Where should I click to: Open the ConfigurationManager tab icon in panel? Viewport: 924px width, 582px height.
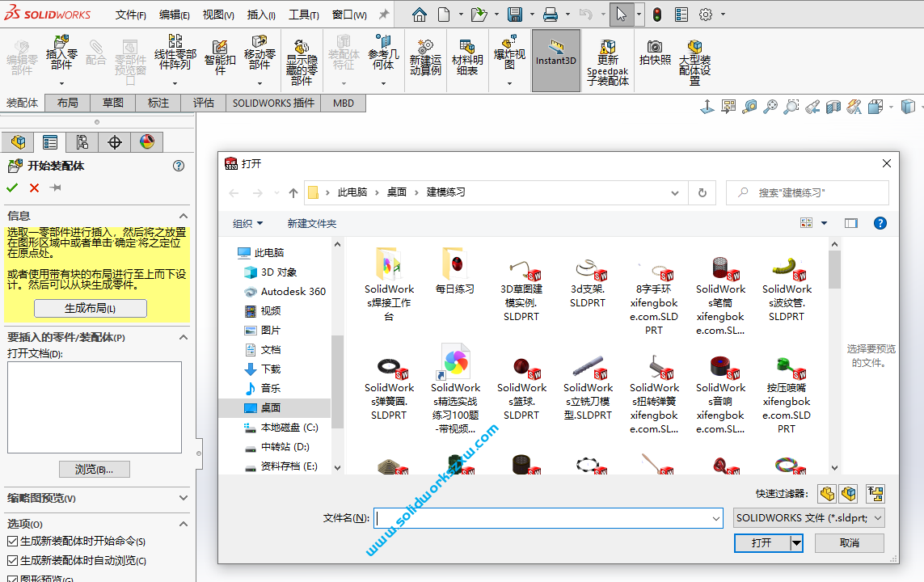82,142
